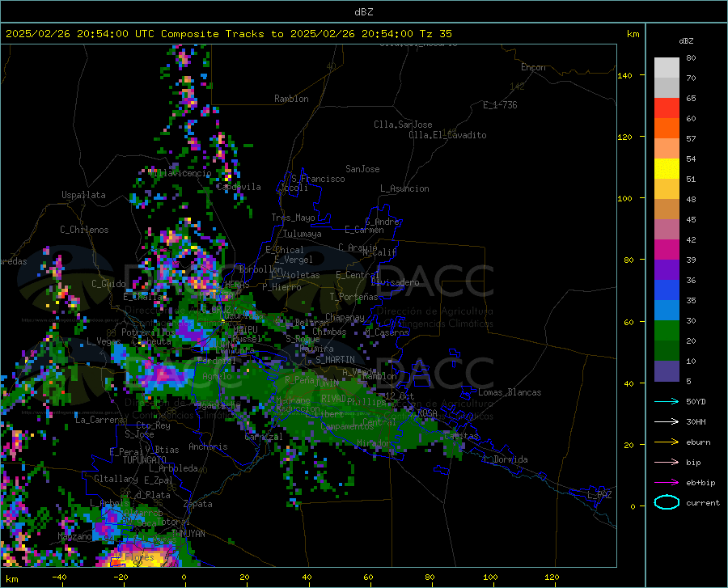728x588 pixels.
Task: Click the 'Uspallata' place label on map
Action: click(83, 195)
